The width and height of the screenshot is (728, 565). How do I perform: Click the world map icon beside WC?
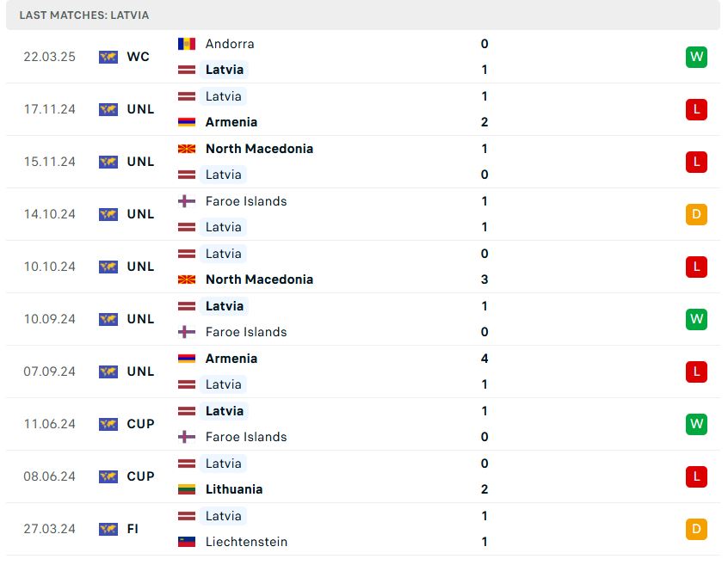click(108, 57)
